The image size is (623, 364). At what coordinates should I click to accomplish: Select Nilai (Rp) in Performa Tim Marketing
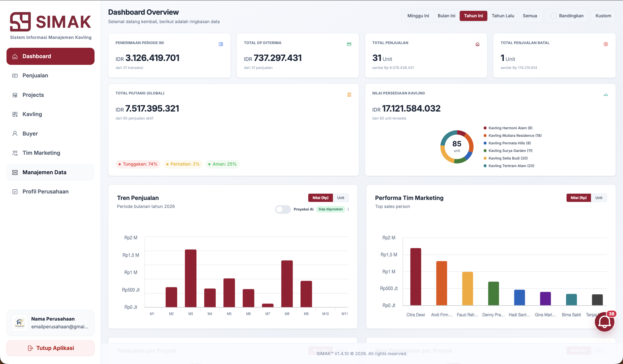pos(578,198)
